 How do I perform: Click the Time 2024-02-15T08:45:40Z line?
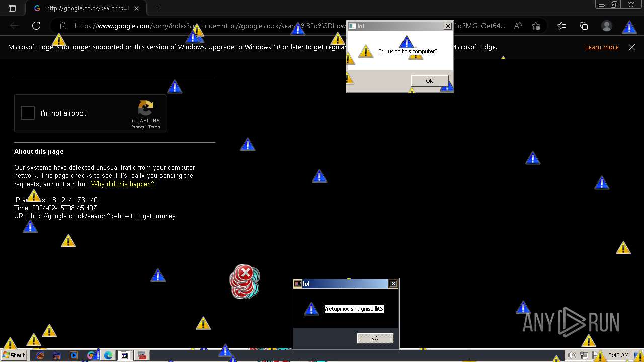click(x=55, y=208)
